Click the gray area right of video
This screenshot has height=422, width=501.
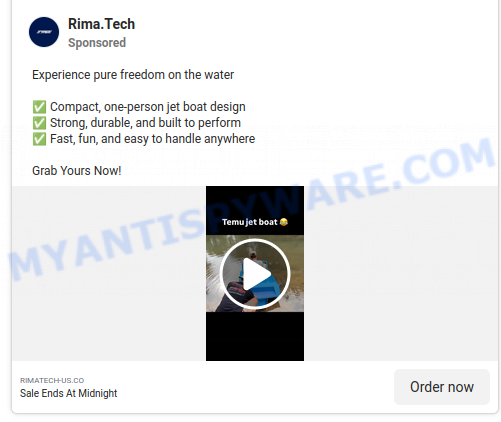[401, 273]
